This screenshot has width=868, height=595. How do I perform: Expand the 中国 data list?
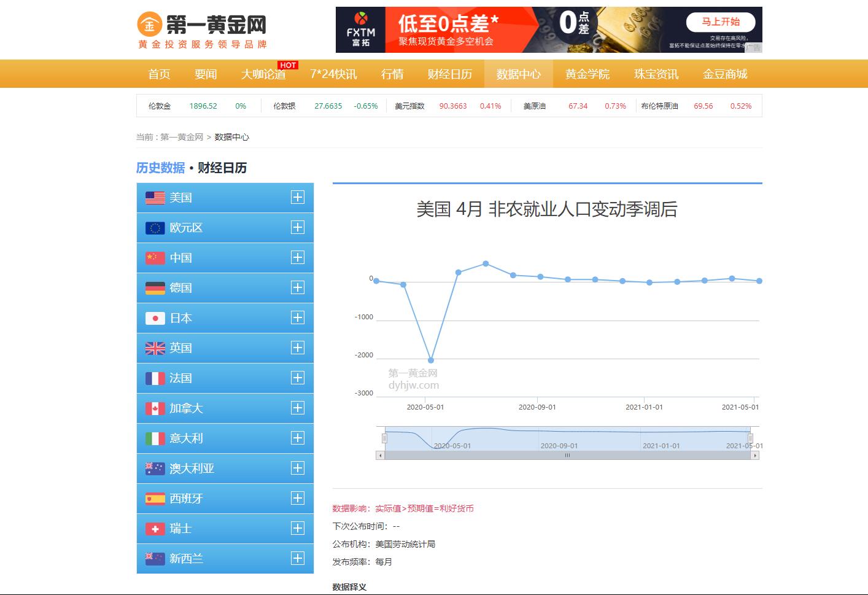point(298,257)
